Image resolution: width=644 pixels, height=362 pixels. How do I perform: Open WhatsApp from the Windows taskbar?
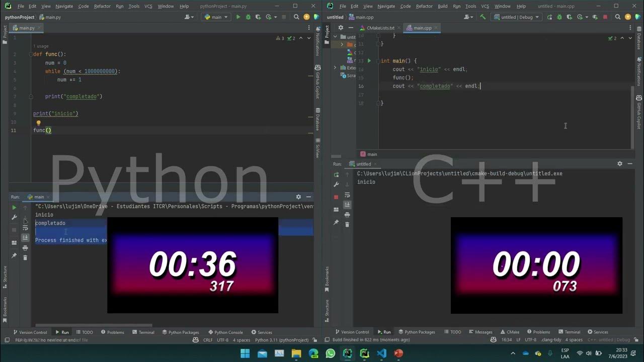click(330, 353)
